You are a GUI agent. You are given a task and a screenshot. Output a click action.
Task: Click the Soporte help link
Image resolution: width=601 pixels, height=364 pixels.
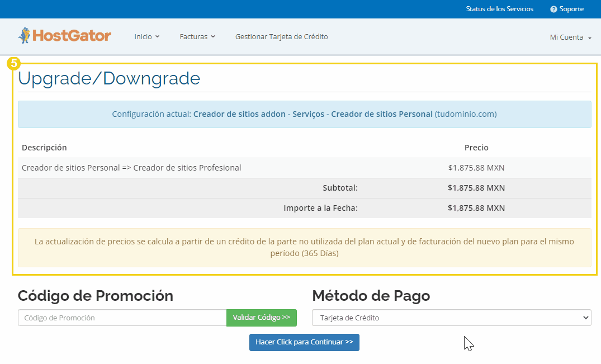point(567,9)
